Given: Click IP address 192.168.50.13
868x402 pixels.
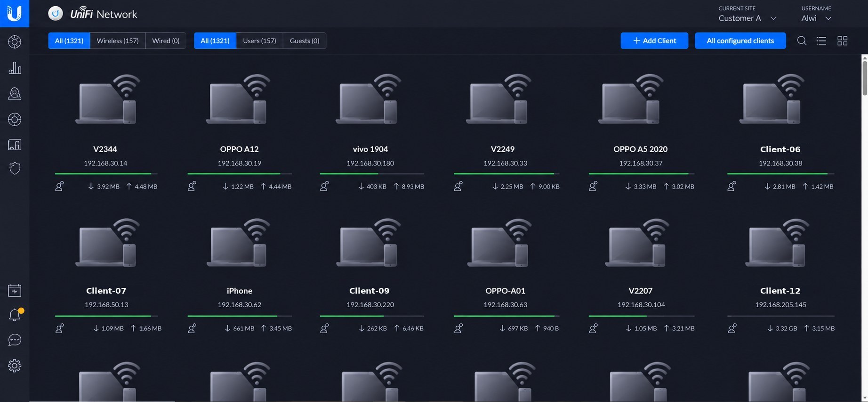Looking at the screenshot, I should click(106, 305).
